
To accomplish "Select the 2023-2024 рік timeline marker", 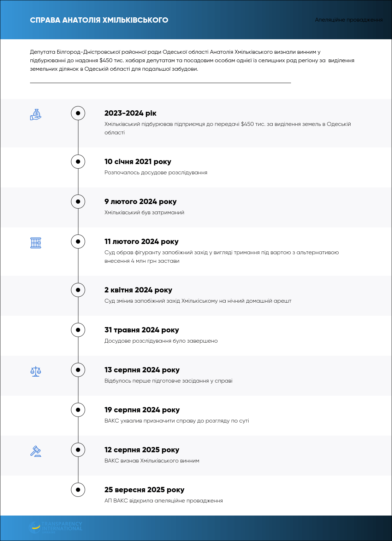I will (78, 113).
